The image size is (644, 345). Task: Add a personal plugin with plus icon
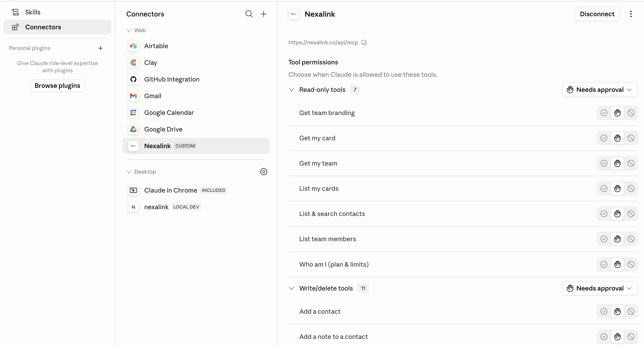coord(100,48)
